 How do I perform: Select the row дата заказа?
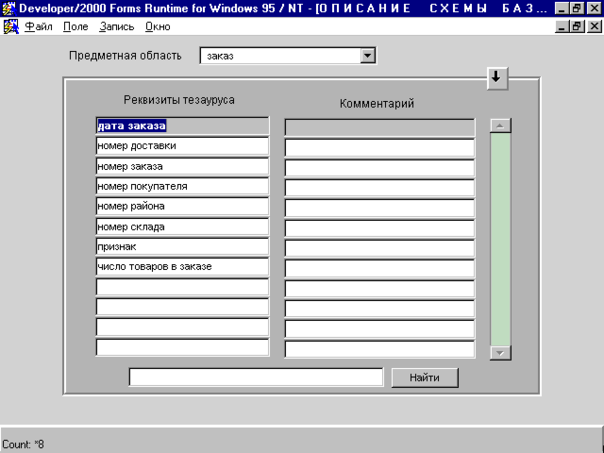pyautogui.click(x=182, y=126)
